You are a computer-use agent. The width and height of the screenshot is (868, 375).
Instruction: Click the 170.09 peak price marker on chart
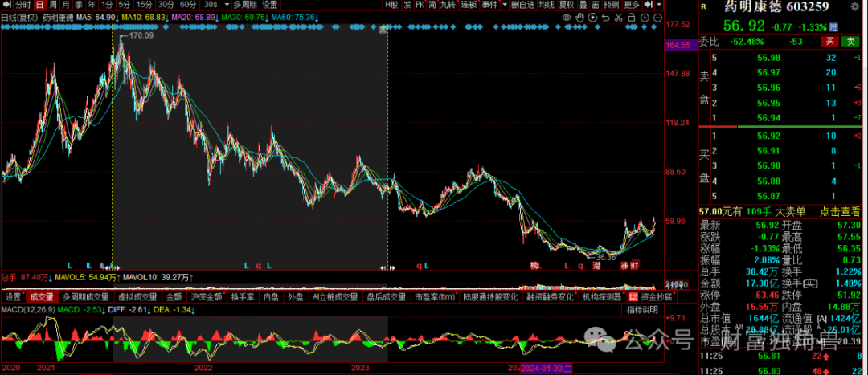click(140, 35)
